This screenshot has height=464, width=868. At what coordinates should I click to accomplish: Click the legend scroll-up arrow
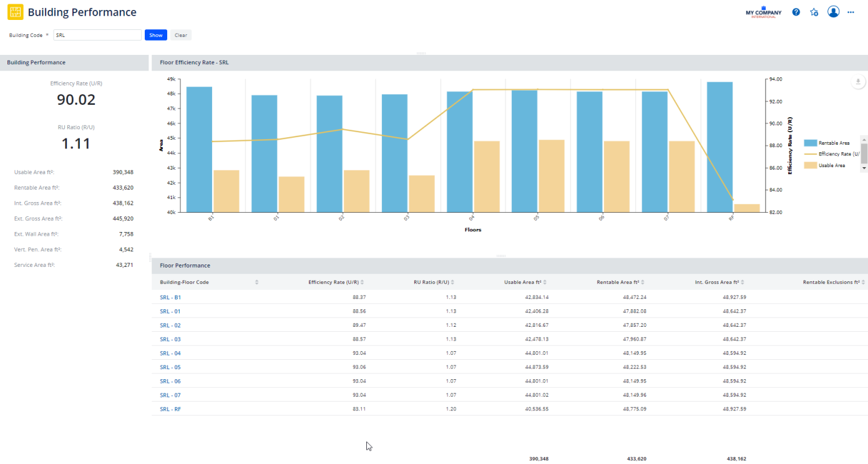[x=863, y=140]
